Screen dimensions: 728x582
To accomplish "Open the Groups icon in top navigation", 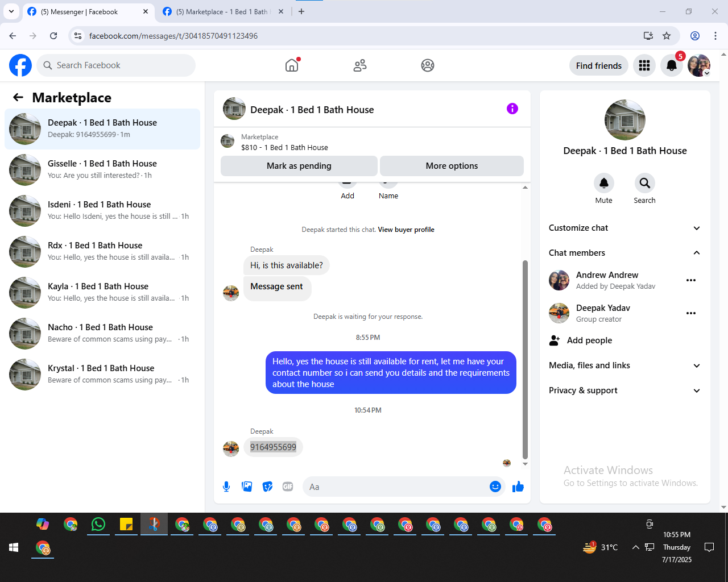I will coord(428,65).
